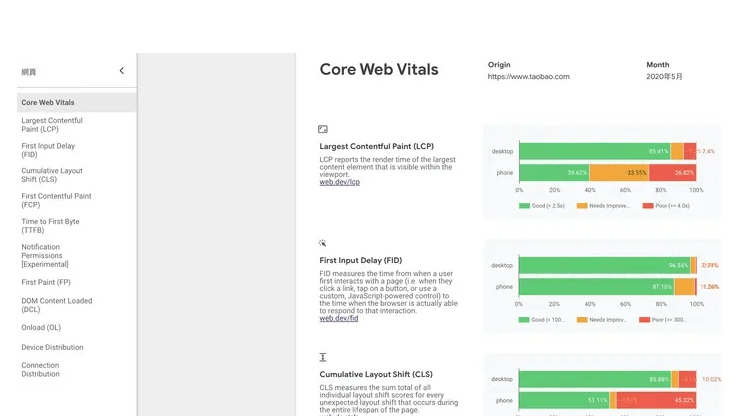The image size is (738, 416).
Task: Click the Cumulative Layout Shift text-cursor icon
Action: click(x=323, y=357)
